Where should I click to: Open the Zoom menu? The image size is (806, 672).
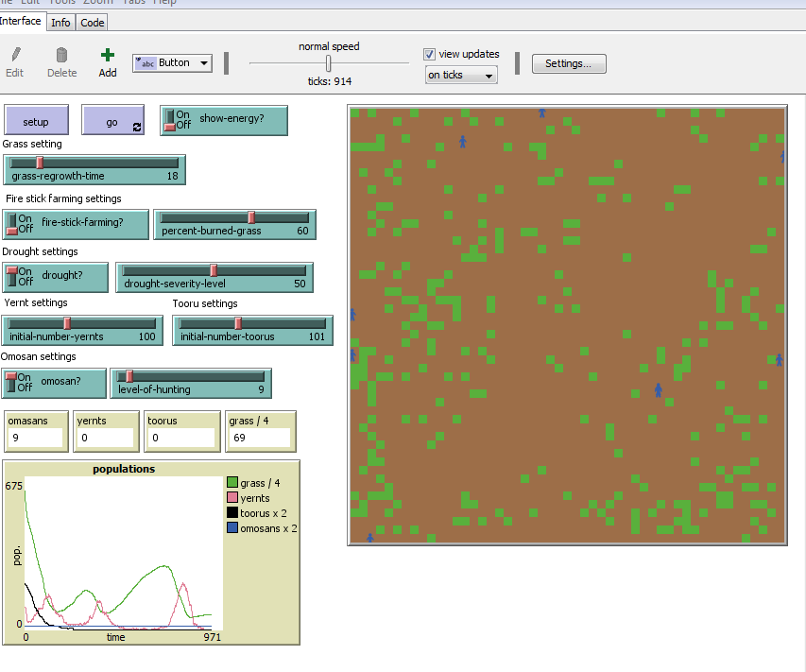coord(97,2)
